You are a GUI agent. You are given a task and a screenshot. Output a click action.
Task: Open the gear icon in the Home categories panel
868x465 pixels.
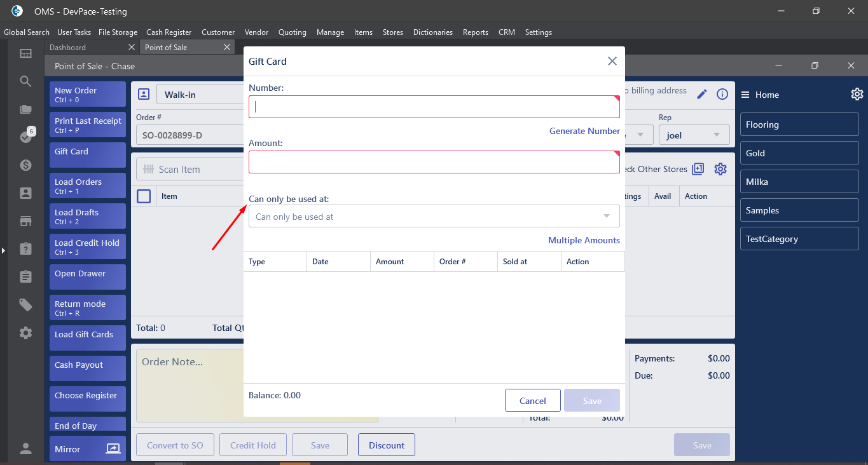(857, 94)
